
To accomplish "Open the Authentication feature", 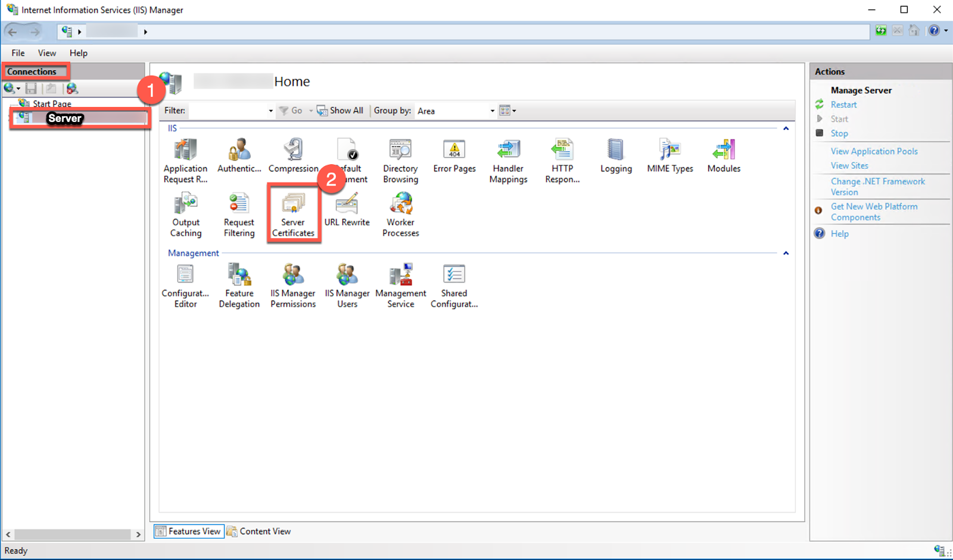I will point(239,156).
